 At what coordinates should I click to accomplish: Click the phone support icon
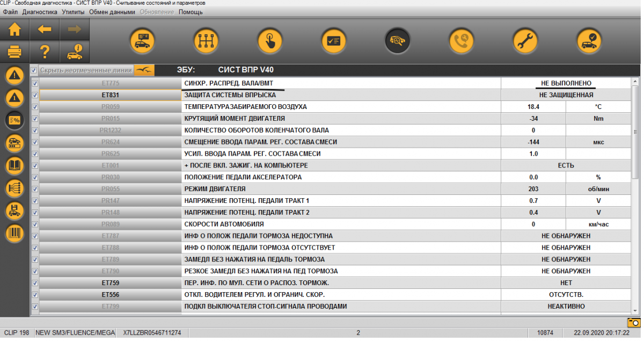point(462,40)
